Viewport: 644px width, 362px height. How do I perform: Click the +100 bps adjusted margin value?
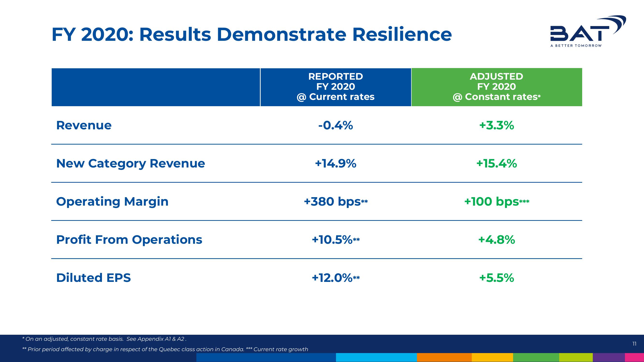pos(496,202)
